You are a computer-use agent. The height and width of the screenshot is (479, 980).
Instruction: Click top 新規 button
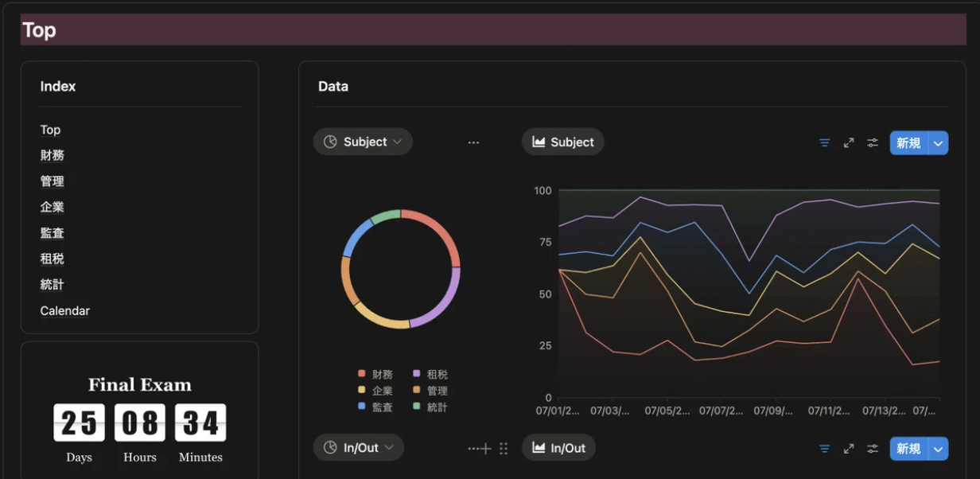pyautogui.click(x=909, y=142)
